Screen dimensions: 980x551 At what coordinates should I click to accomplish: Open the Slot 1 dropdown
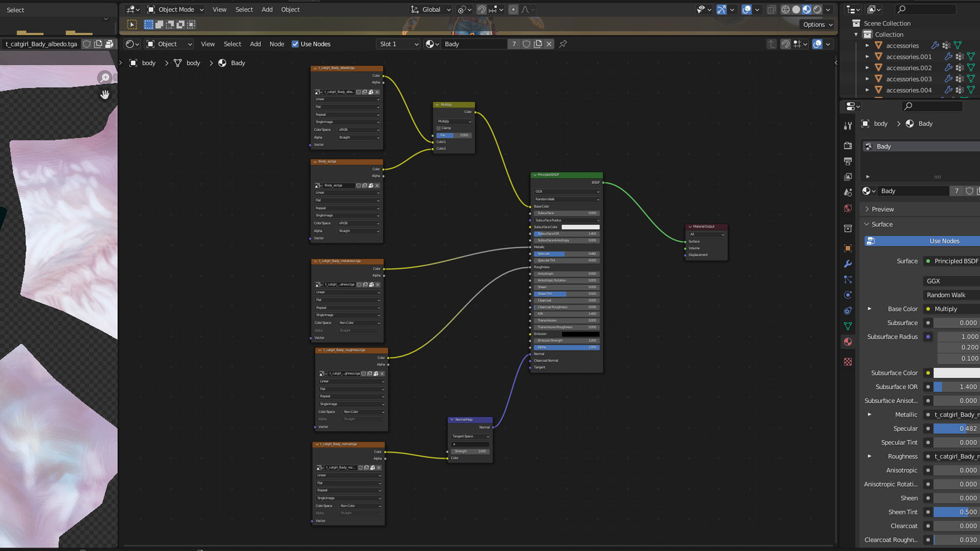point(398,44)
